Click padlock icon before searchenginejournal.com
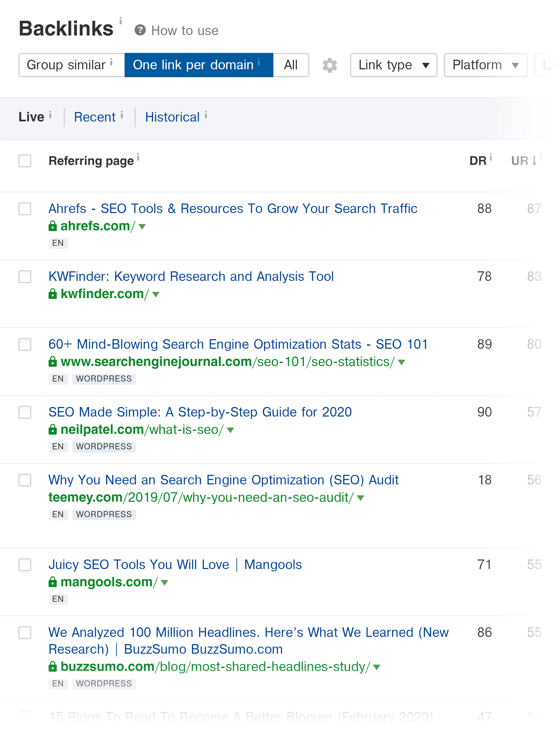Image resolution: width=560 pixels, height=730 pixels. 53,361
